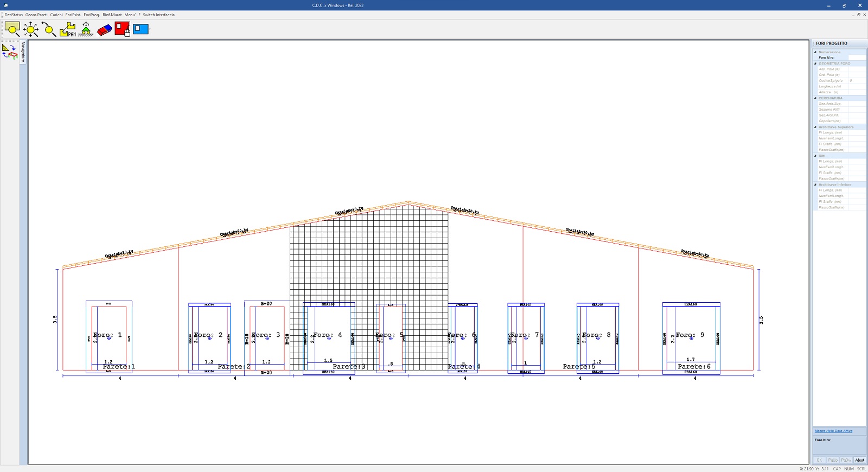Click the Parete:1 label
This screenshot has width=868, height=472.
pyautogui.click(x=119, y=367)
